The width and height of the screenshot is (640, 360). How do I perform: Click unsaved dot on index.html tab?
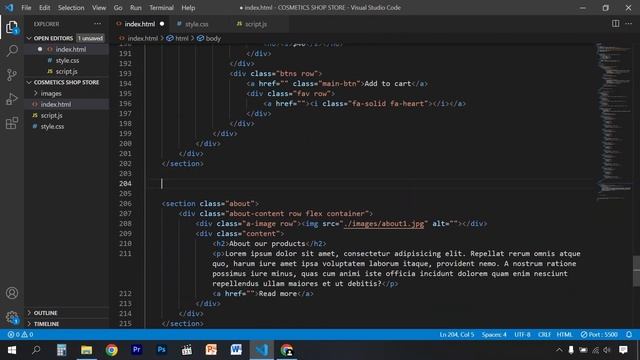pyautogui.click(x=162, y=24)
